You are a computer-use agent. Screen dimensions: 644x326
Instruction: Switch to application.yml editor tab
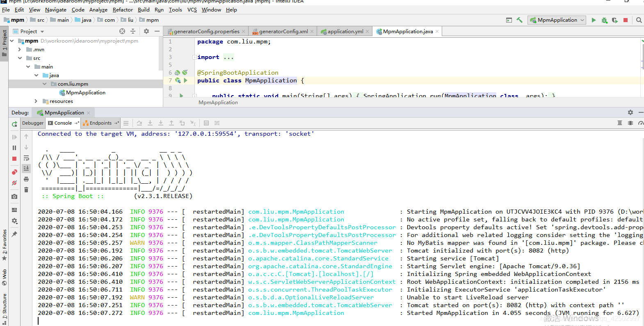(x=345, y=32)
